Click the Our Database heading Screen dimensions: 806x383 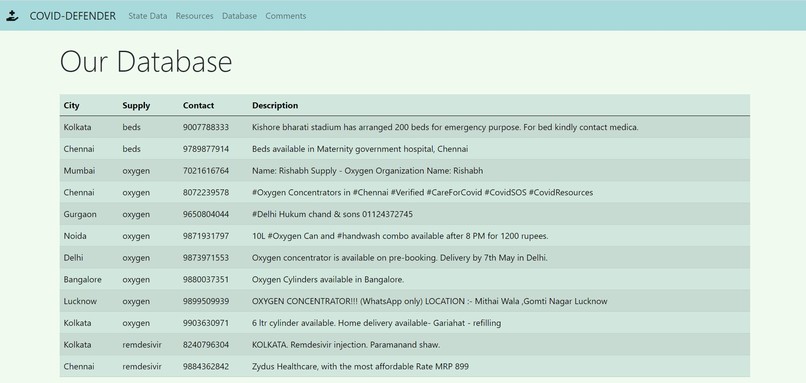click(146, 61)
